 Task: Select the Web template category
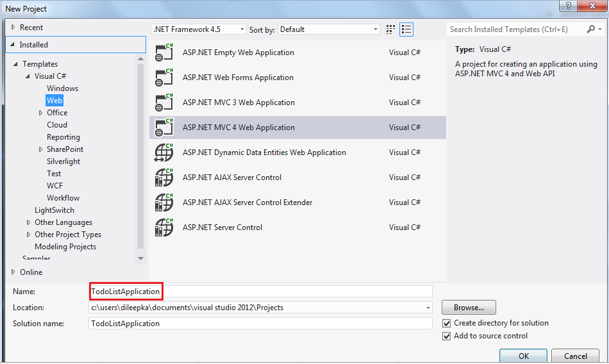[x=54, y=101]
